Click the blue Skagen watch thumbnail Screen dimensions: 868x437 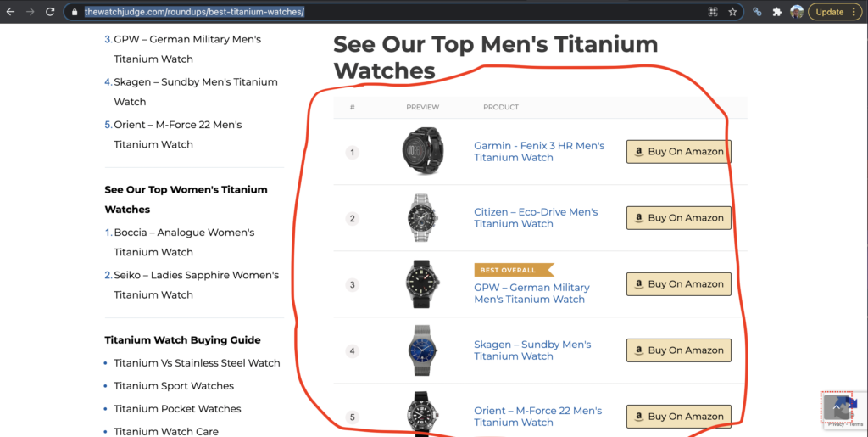click(x=422, y=350)
